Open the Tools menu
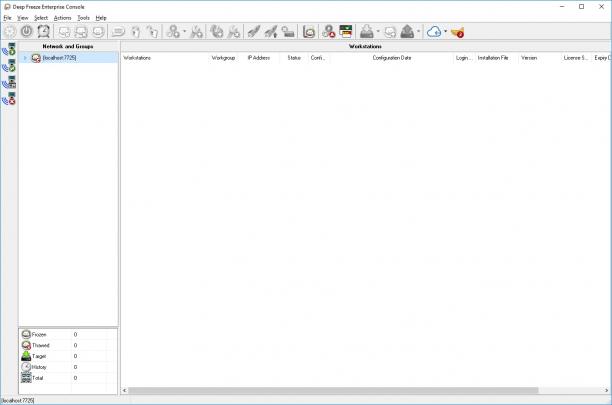Screen dimensions: 612x405 83,18
